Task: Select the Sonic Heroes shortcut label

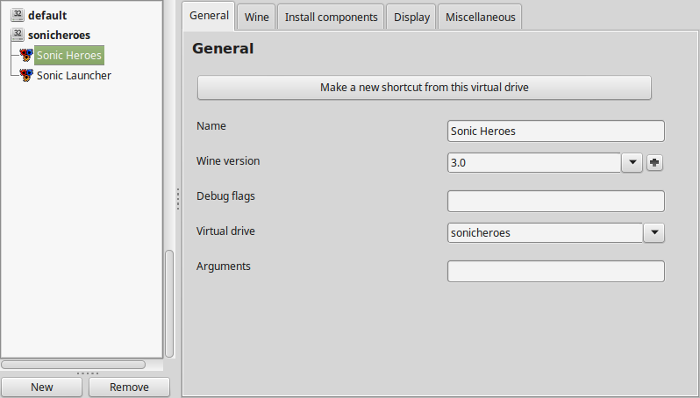Action: pos(69,55)
